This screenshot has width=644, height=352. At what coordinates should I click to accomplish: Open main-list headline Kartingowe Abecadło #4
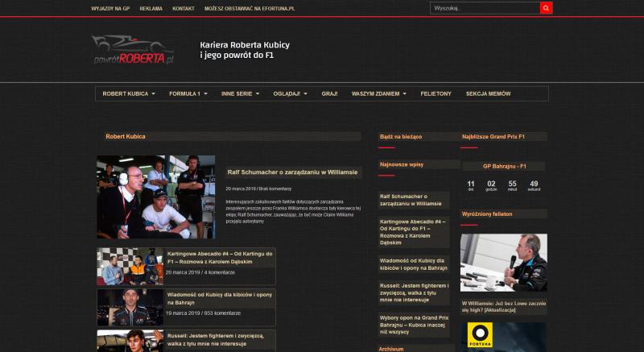220,258
